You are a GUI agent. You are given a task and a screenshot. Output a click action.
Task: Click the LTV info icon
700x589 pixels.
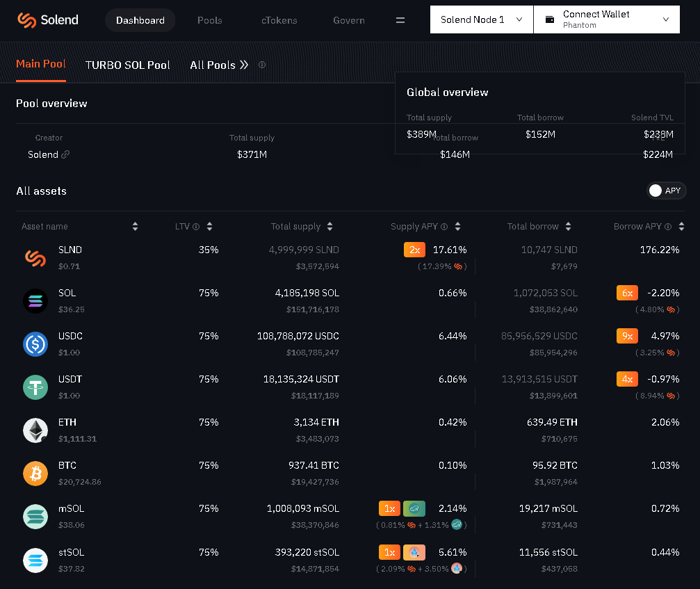195,227
